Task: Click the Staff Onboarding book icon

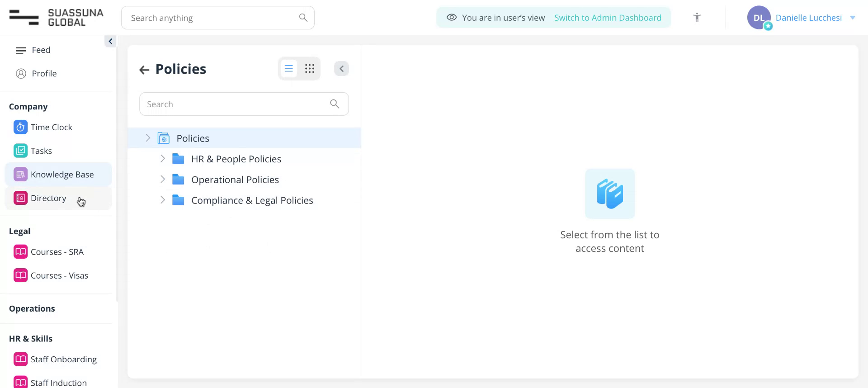Action: tap(20, 360)
